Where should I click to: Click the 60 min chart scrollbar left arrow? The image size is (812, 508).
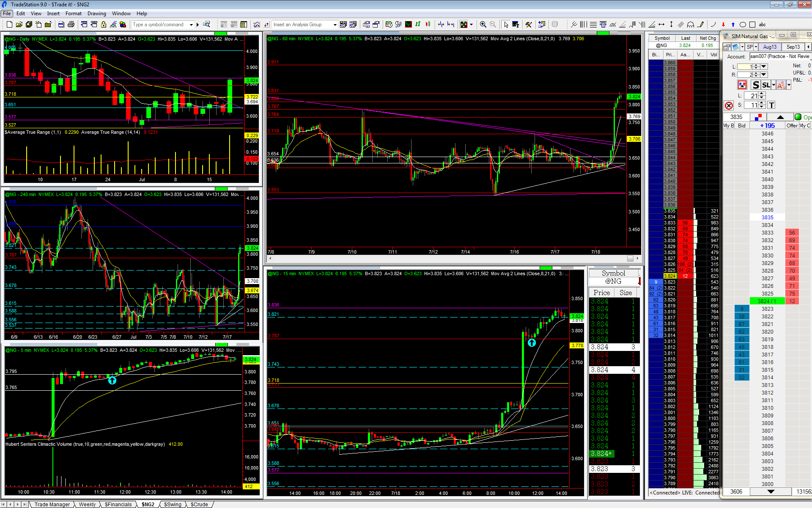270,258
